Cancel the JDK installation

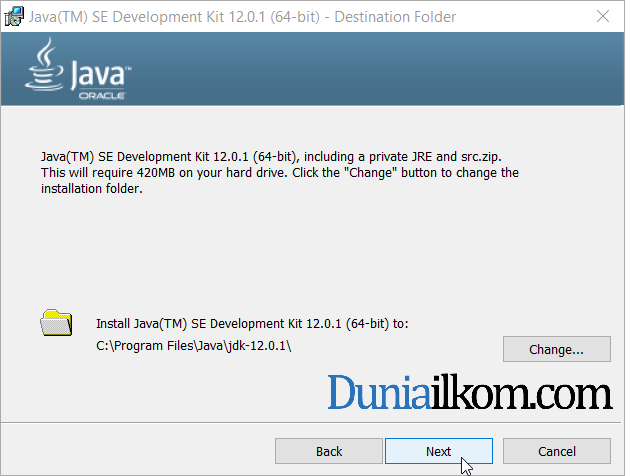557,451
